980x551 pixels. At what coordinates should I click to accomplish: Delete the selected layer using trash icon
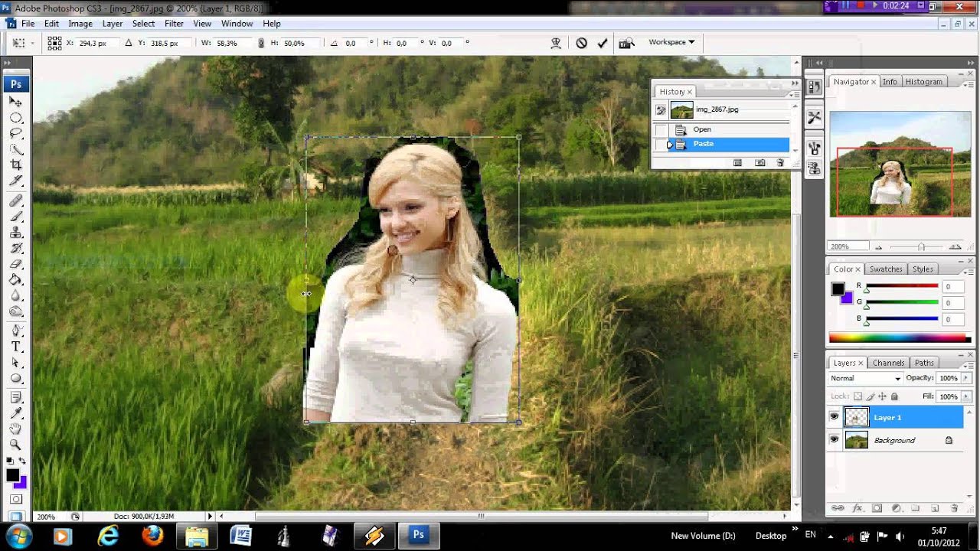(954, 508)
